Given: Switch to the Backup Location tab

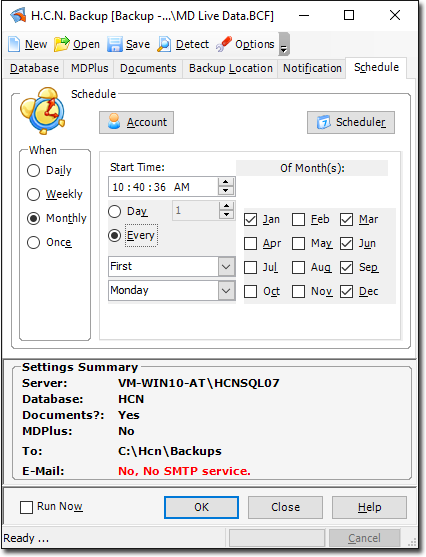Looking at the screenshot, I should (x=231, y=68).
